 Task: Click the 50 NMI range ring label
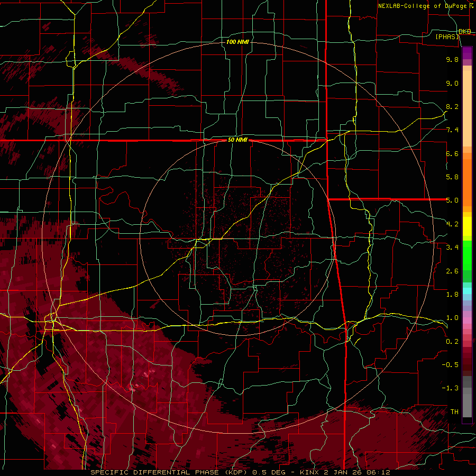point(237,140)
